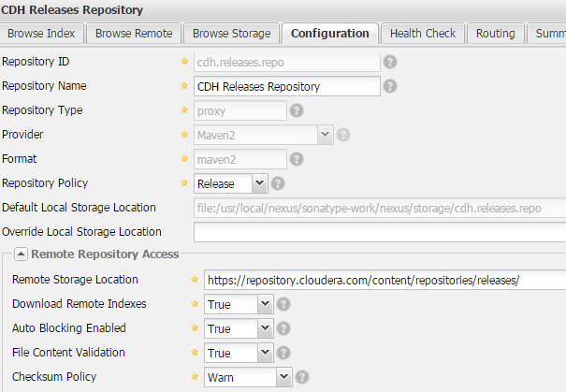Click the disabled Repository Type proxy field
This screenshot has height=392, width=566.
coord(240,110)
